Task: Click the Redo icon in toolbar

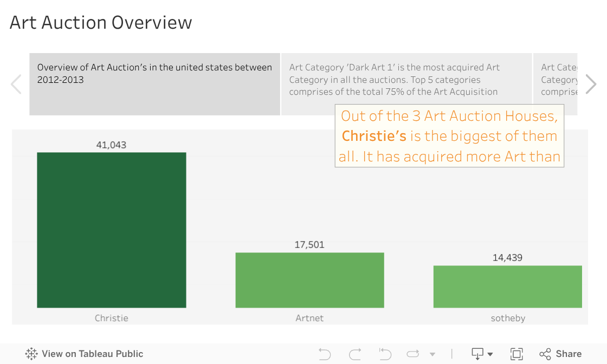Action: [x=355, y=354]
